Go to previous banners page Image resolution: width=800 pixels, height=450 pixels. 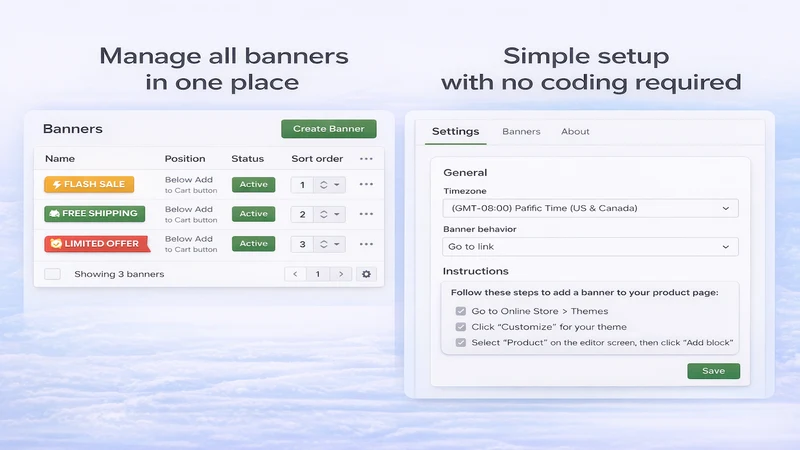click(295, 274)
